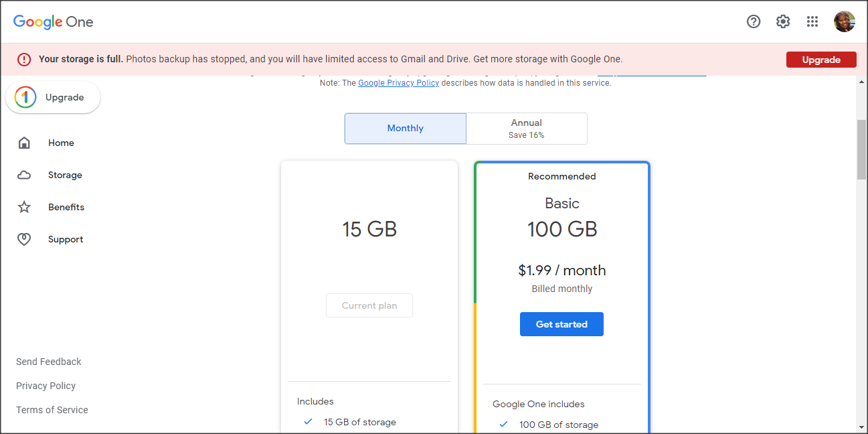Select the Monthly billing tab

[406, 129]
